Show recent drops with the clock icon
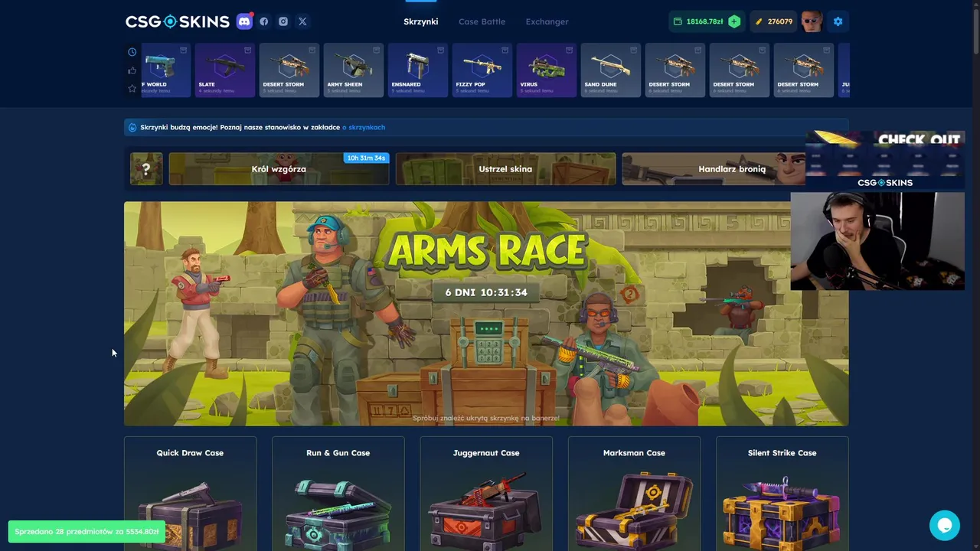Screen dimensions: 980x551 pos(132,52)
